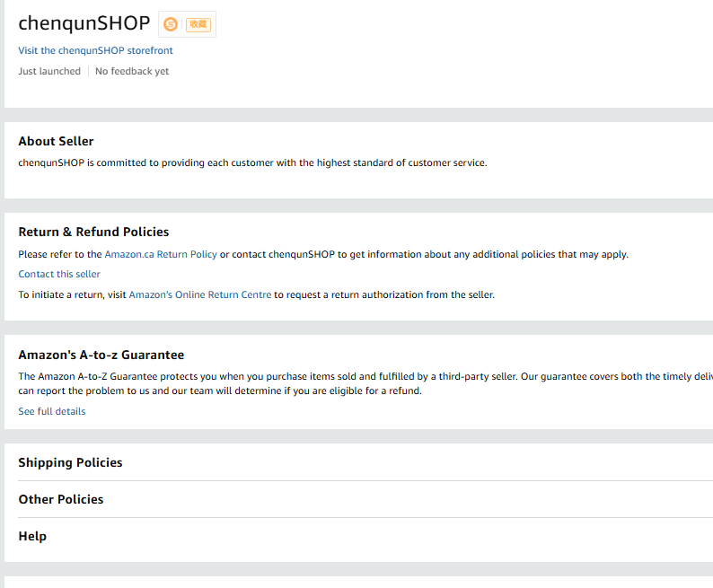Click the No feedback yet text

click(x=132, y=71)
